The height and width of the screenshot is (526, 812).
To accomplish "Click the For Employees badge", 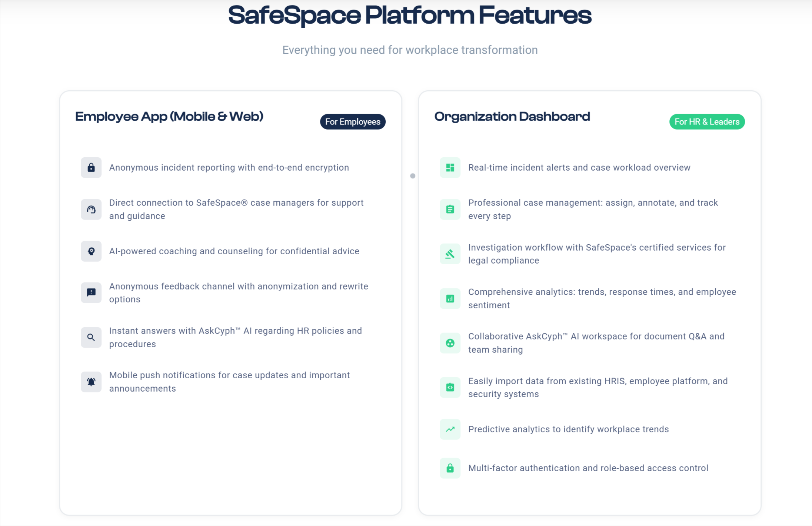I will 353,122.
